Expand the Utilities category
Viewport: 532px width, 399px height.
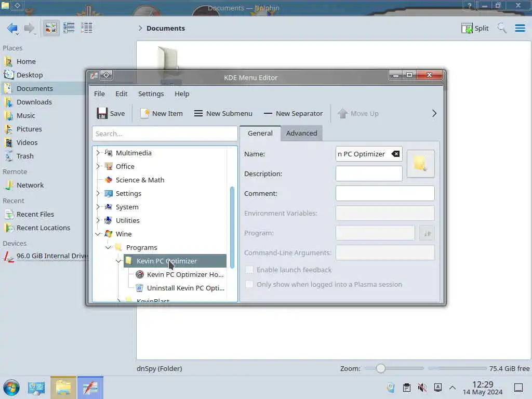point(98,220)
